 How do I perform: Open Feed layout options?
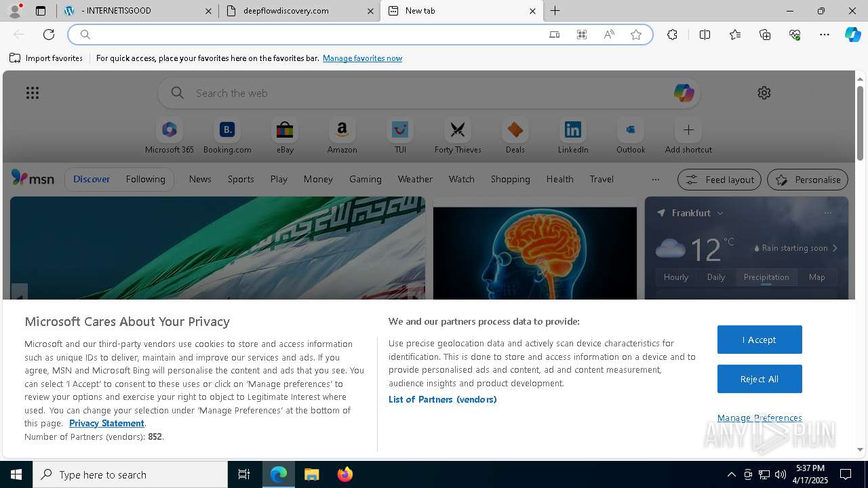719,180
